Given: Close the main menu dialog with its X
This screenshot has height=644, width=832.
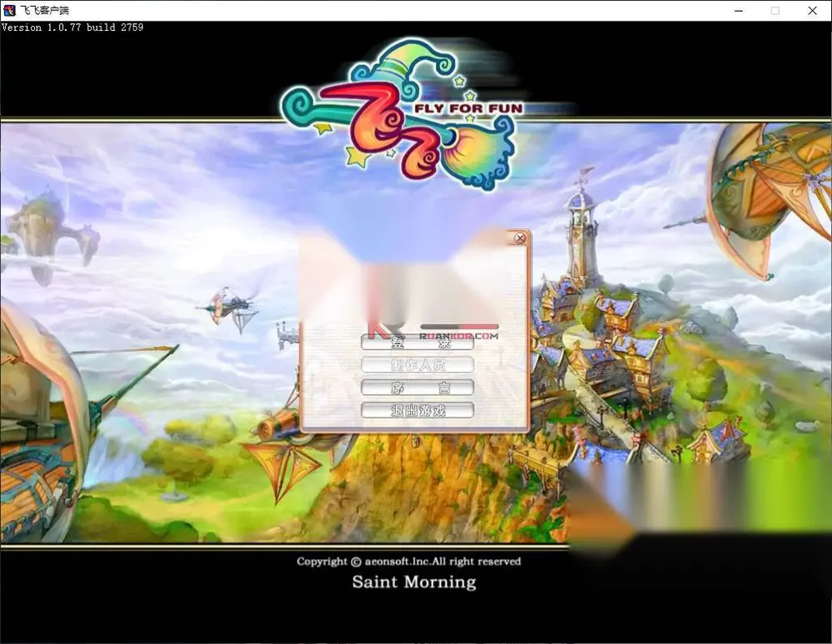Looking at the screenshot, I should click(520, 238).
